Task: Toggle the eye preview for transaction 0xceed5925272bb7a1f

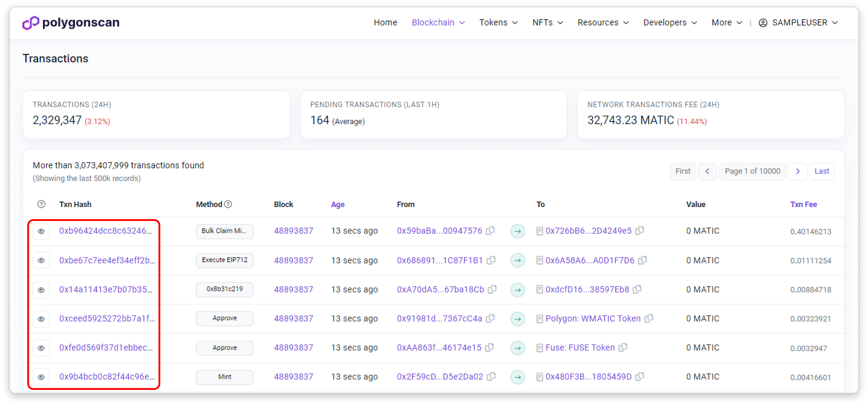Action: [x=41, y=319]
